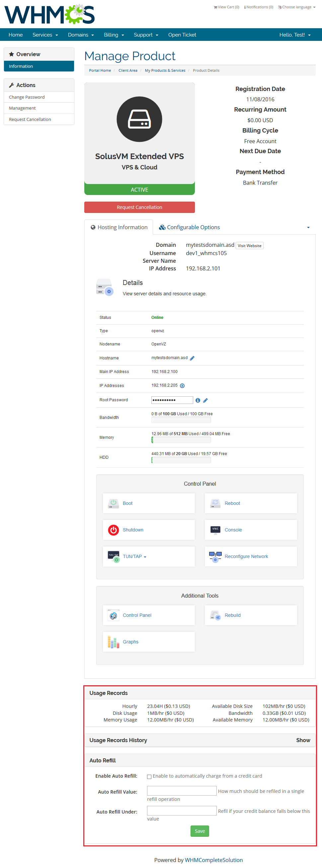Switch to Configurable Options tab
The height and width of the screenshot is (868, 322).
[189, 227]
